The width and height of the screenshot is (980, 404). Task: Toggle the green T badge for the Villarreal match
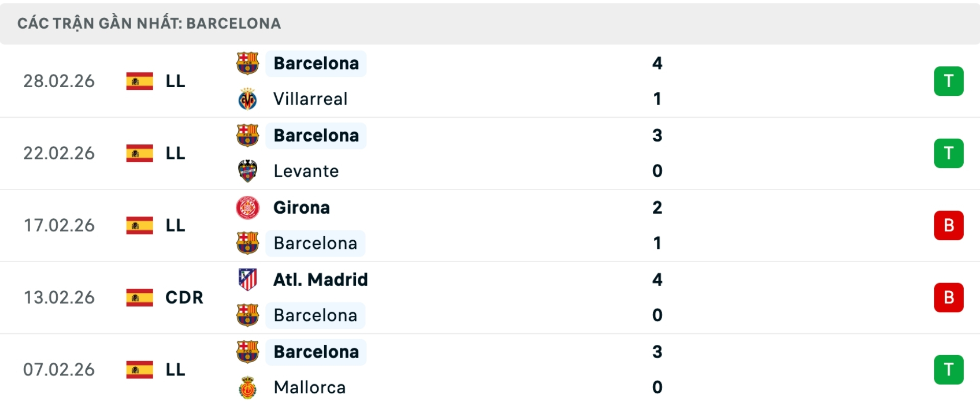click(x=949, y=81)
